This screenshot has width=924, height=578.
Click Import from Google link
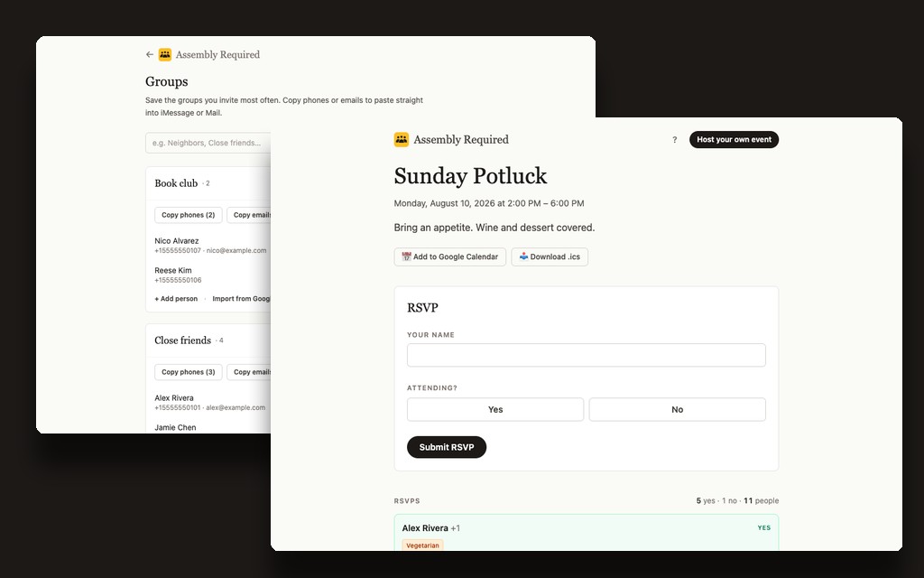[x=242, y=298]
